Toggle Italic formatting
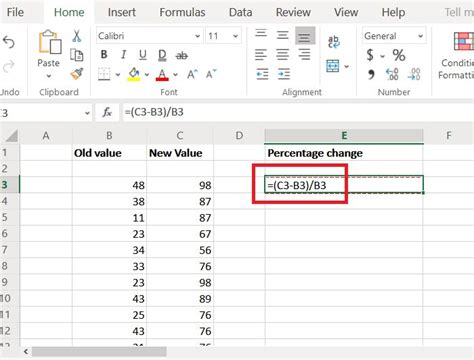This screenshot has height=360, width=474. (x=123, y=55)
